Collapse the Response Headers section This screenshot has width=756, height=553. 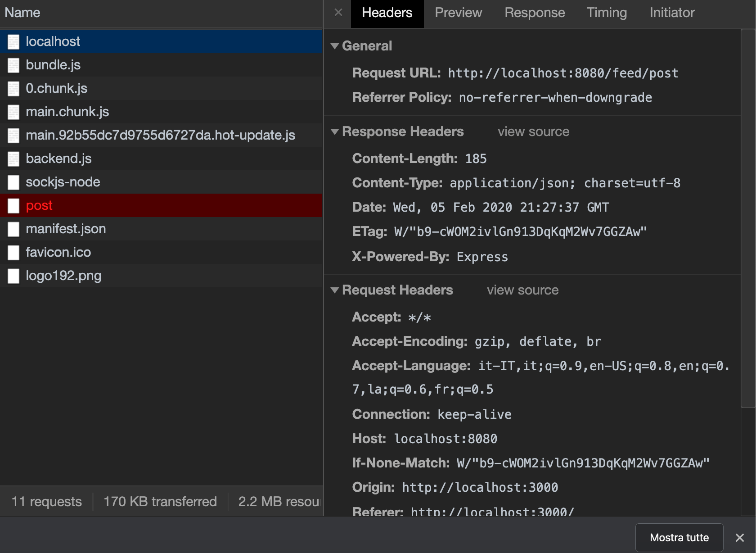335,131
